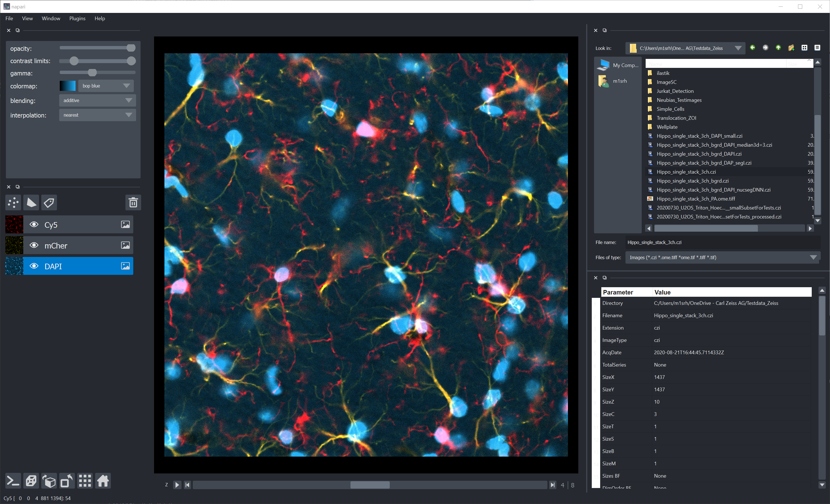Screen dimensions: 830x504
Task: Toggle 2D/3D view cube icon
Action: coord(31,481)
